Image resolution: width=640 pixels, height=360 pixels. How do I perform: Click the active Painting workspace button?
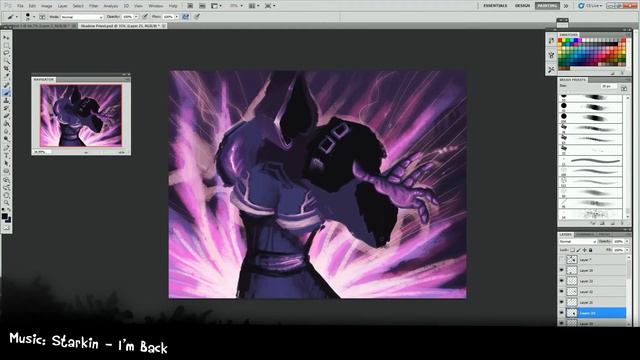pos(547,6)
